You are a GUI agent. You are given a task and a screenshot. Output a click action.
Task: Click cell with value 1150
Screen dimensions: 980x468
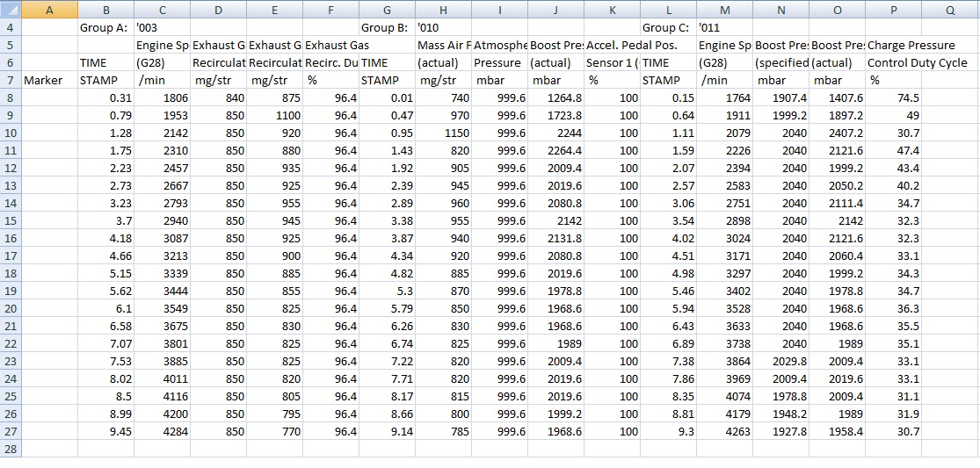443,133
